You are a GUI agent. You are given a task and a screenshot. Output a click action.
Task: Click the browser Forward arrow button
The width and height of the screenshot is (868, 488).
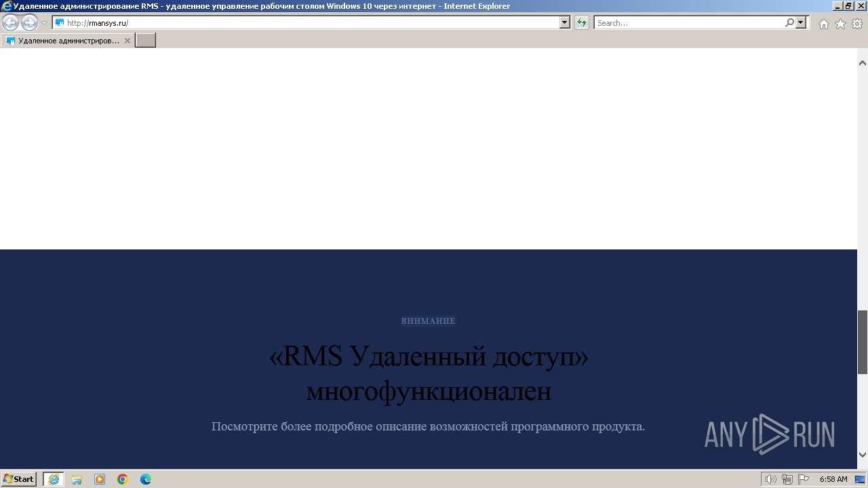tap(29, 23)
